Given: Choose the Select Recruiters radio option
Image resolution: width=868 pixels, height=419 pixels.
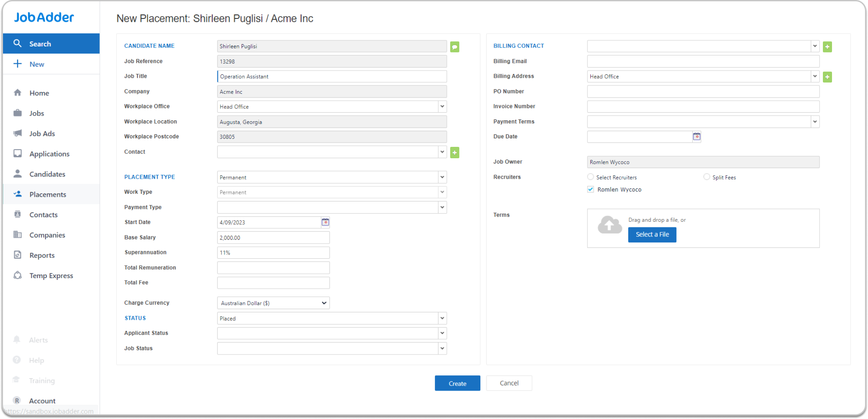Looking at the screenshot, I should pyautogui.click(x=590, y=177).
